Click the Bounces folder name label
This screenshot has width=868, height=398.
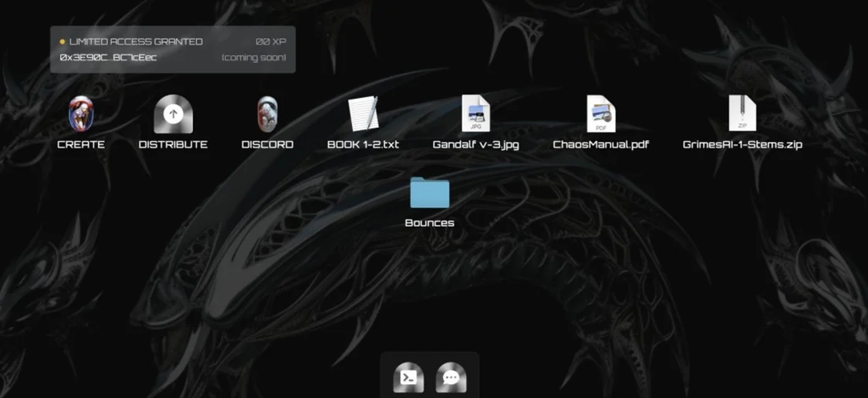click(x=430, y=223)
